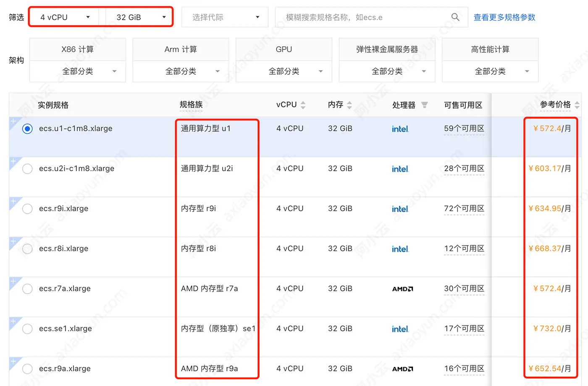Click Intel logo in ecs.r9i.xlarge row
This screenshot has height=386, width=588.
pyautogui.click(x=400, y=209)
